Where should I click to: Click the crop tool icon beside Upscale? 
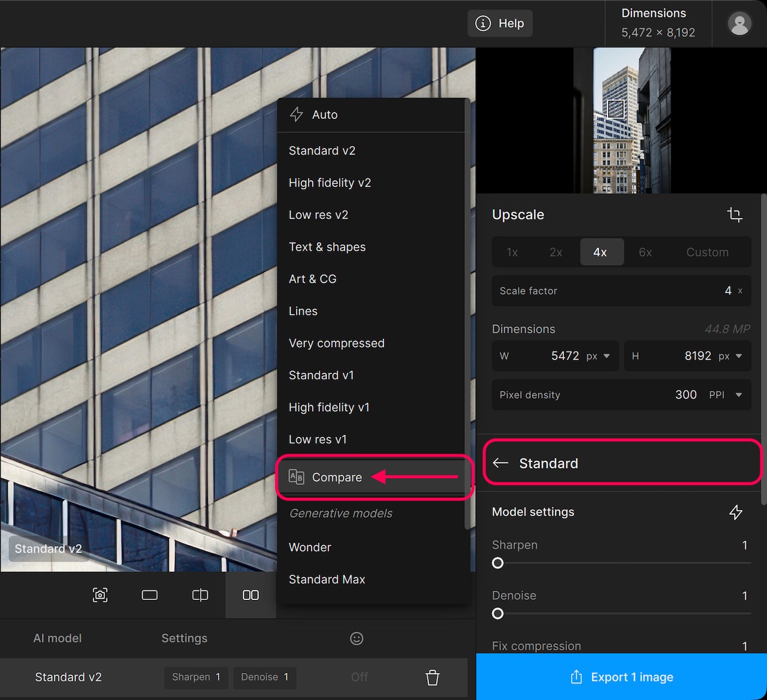coord(735,215)
